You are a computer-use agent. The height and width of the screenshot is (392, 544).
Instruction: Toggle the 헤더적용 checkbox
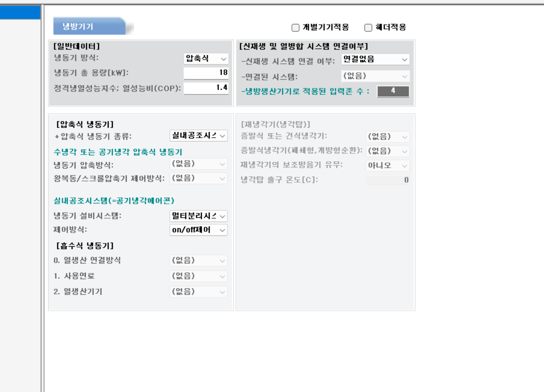pyautogui.click(x=368, y=28)
